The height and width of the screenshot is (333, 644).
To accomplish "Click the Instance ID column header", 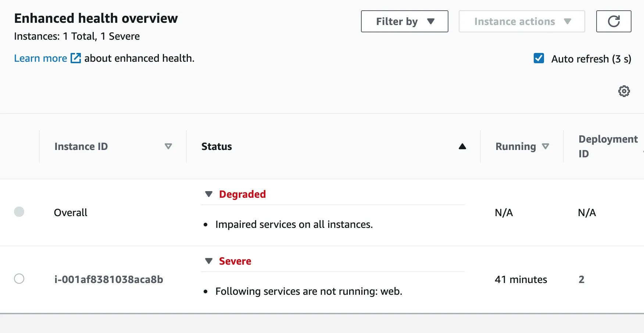I will (x=81, y=146).
